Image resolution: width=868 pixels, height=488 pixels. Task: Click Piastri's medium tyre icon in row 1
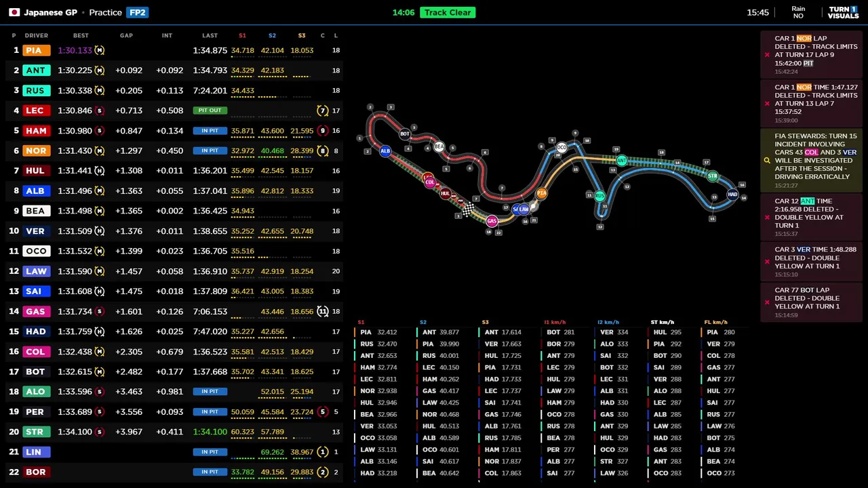100,50
